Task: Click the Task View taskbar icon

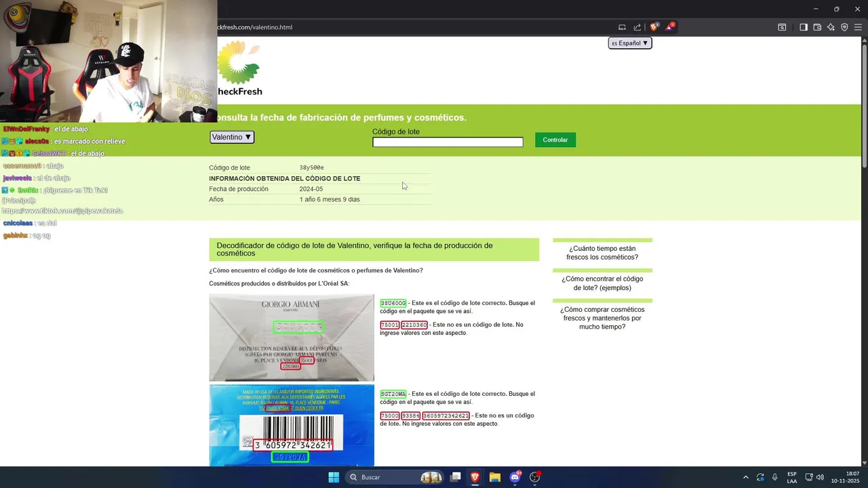Action: point(456,477)
